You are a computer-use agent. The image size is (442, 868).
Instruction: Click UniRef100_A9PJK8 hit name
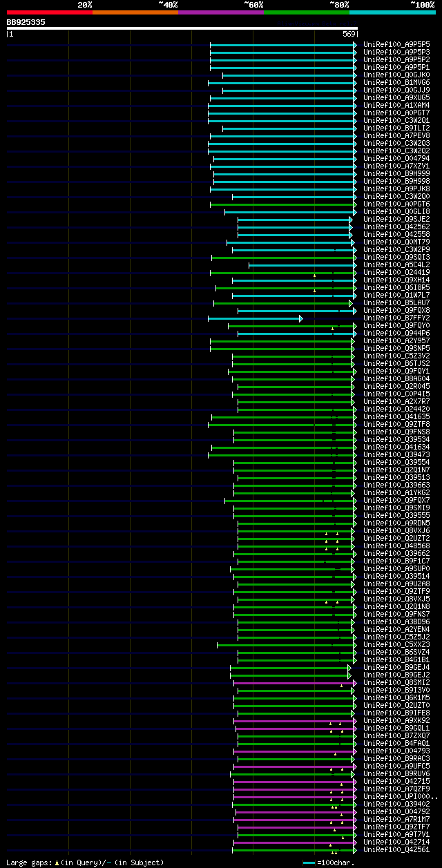pyautogui.click(x=396, y=189)
